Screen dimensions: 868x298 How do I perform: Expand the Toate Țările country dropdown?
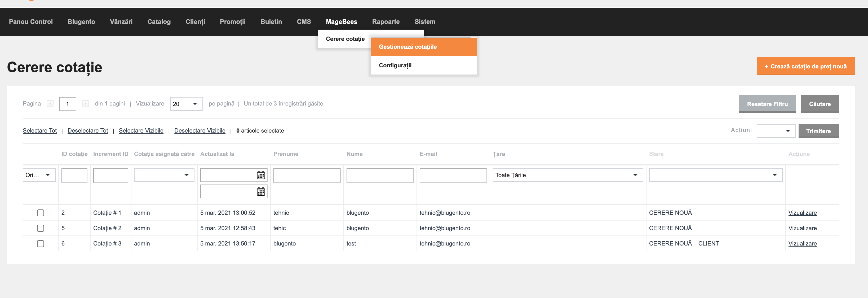pyautogui.click(x=568, y=175)
